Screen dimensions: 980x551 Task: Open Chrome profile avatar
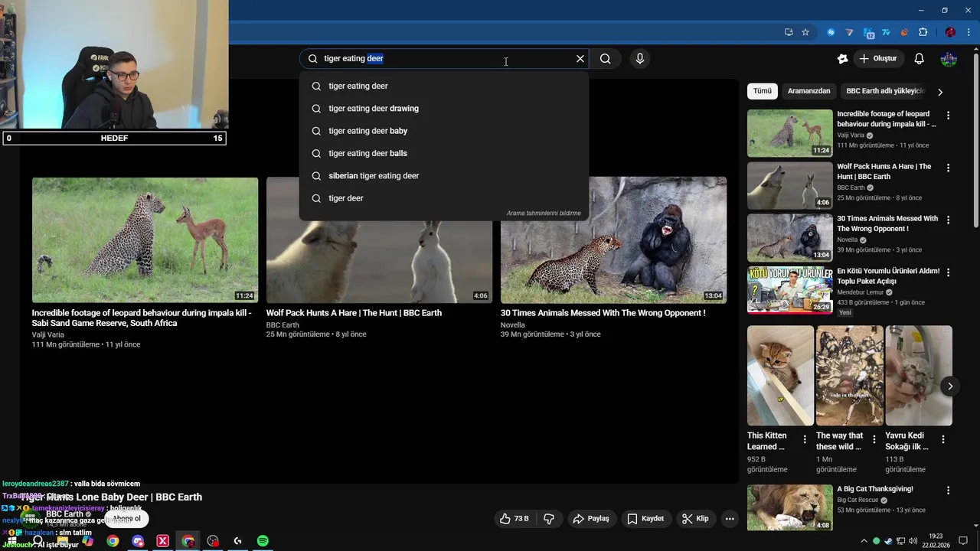950,32
